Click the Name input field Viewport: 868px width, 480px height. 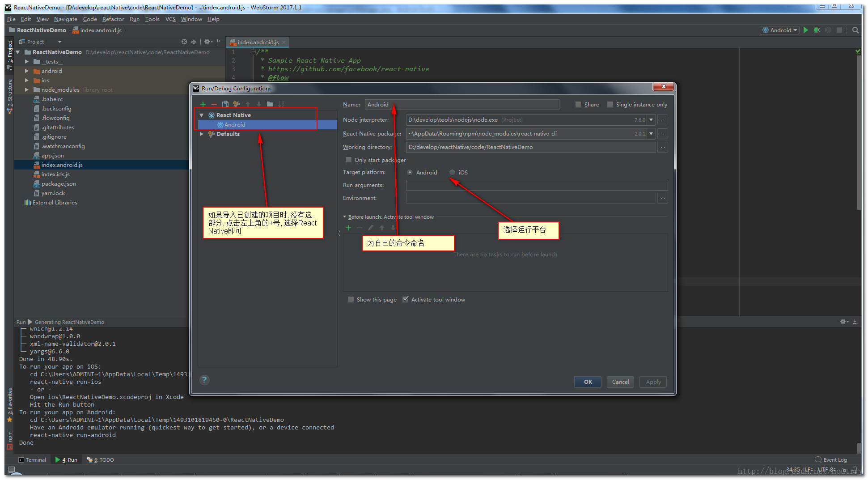point(462,104)
